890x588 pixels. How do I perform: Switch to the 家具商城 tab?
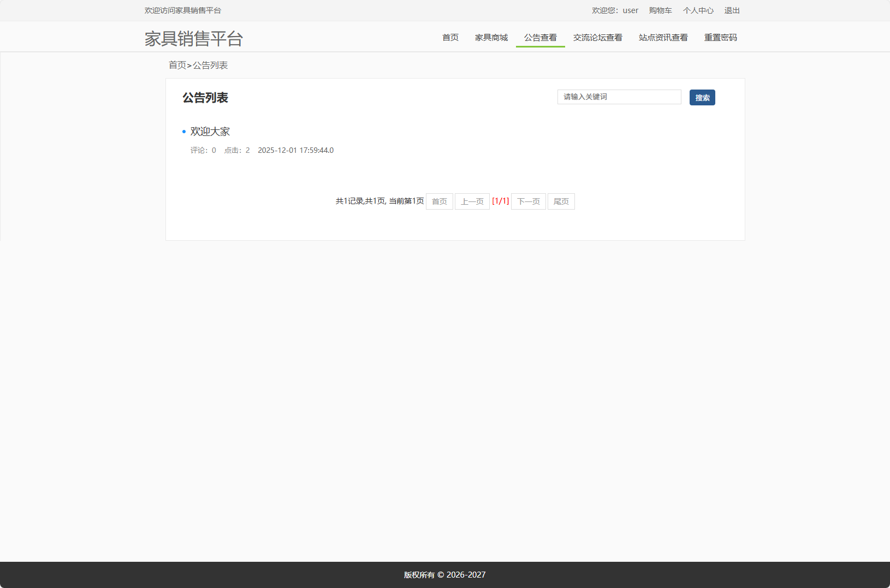click(x=491, y=37)
